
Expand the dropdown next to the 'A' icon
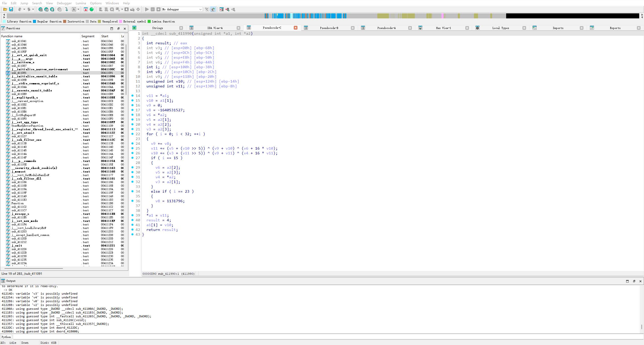(78, 9)
